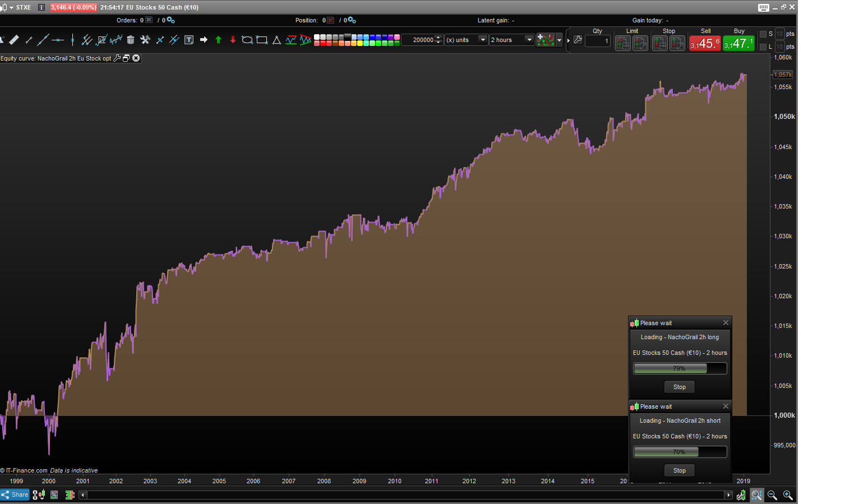Open position settings gear icon
Screen dimensions: 868x504
click(x=352, y=20)
